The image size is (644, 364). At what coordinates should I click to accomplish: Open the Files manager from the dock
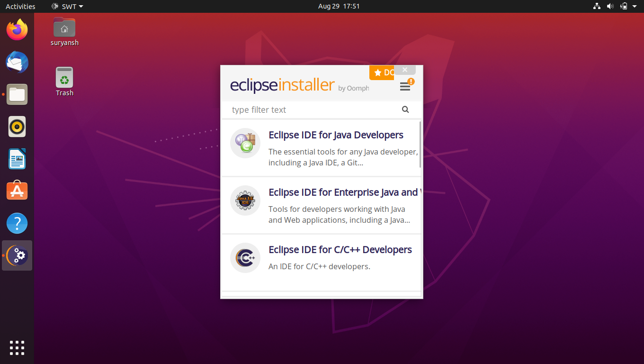point(17,94)
